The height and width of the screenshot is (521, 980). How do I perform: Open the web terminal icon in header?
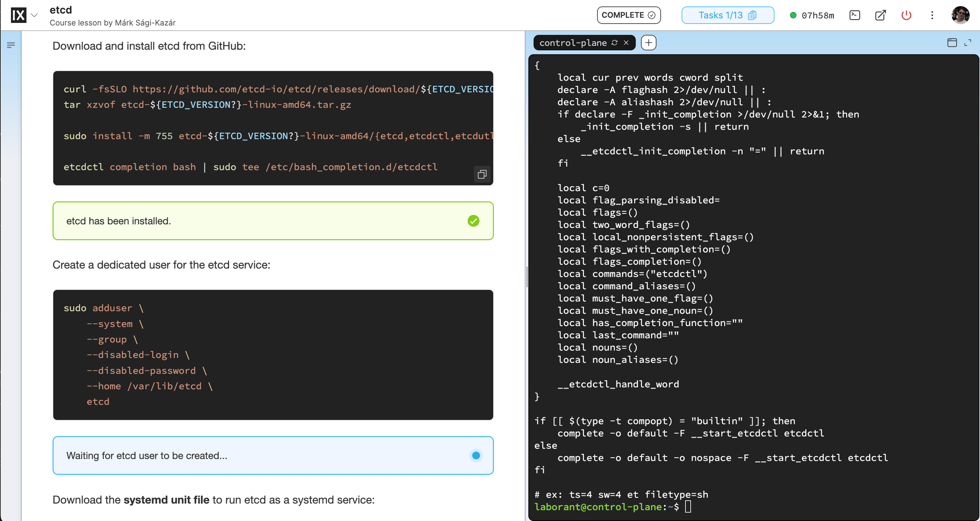click(855, 15)
